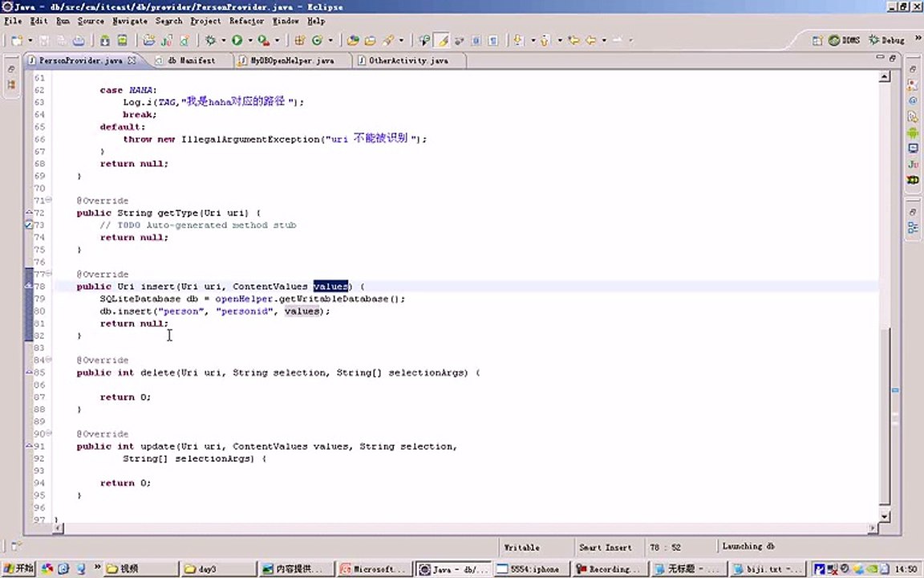Open the Source menu
This screenshot has height=578, width=924.
pos(91,21)
